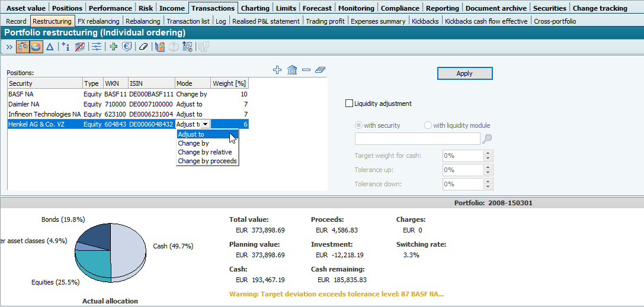644x307 pixels.
Task: Remove position using the blue minus icon
Action: (306, 70)
